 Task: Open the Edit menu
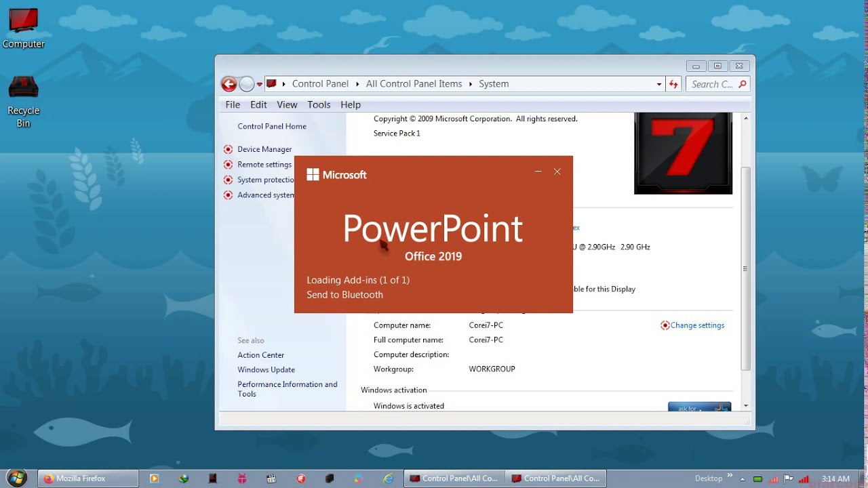[258, 104]
